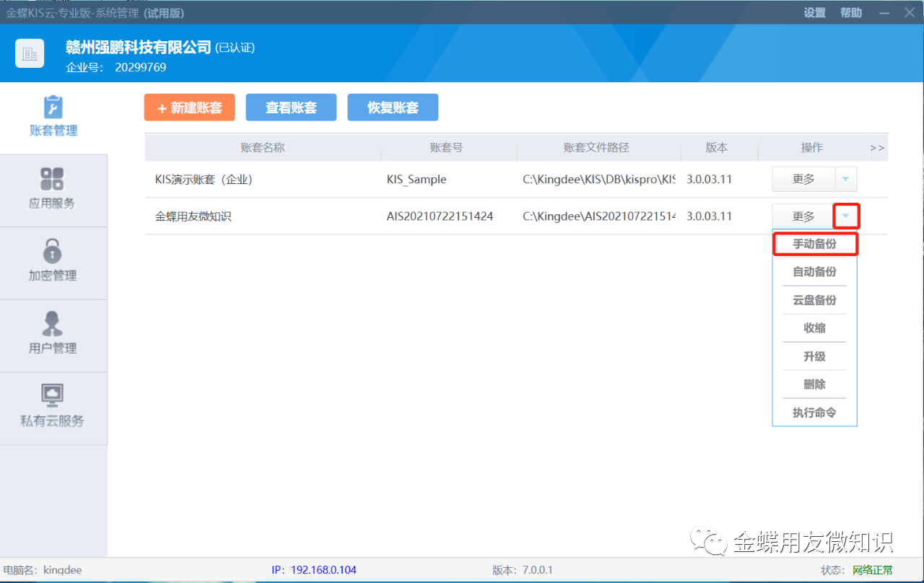The image size is (924, 583).
Task: Expand dropdown arrow for KIS演示账套 row
Action: coord(846,179)
